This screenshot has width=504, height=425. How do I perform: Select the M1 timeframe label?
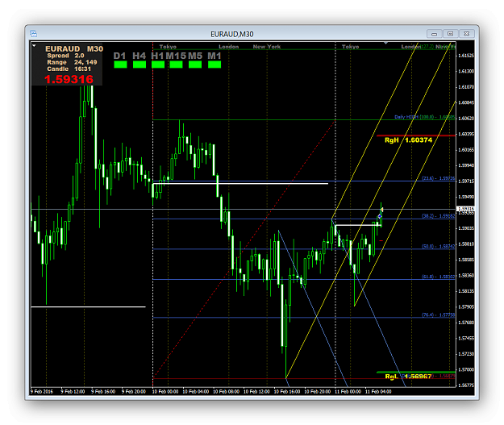click(x=214, y=56)
